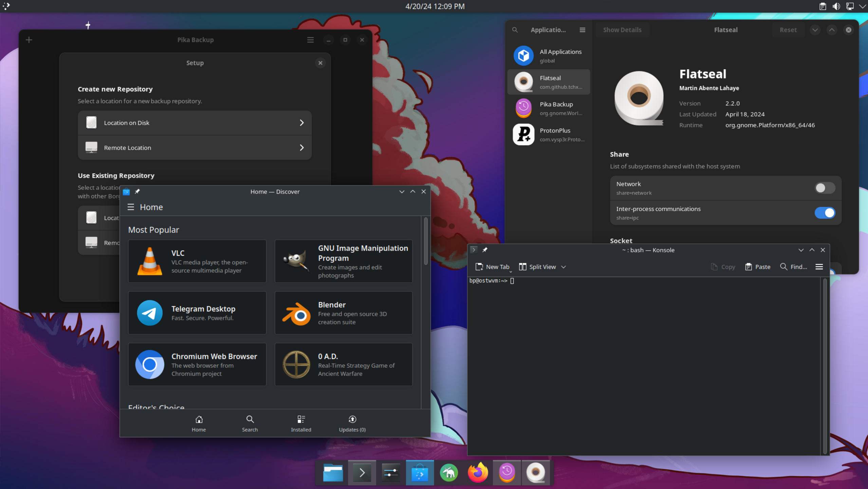Screen dimensions: 868x489
Task: Expand the Split View dropdown arrow
Action: click(564, 267)
